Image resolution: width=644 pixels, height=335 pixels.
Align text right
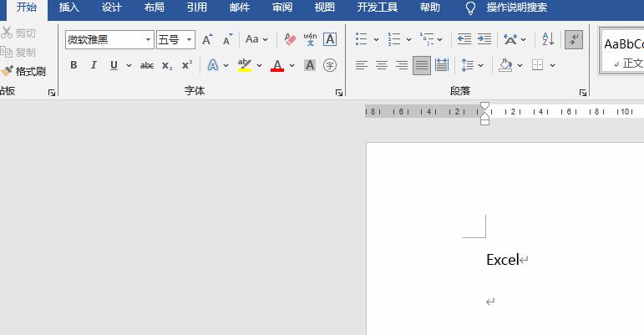401,65
